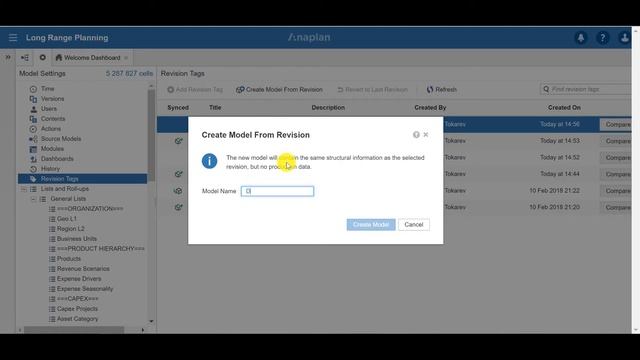
Task: Select the ===CAPEX=== list
Action: (78, 299)
